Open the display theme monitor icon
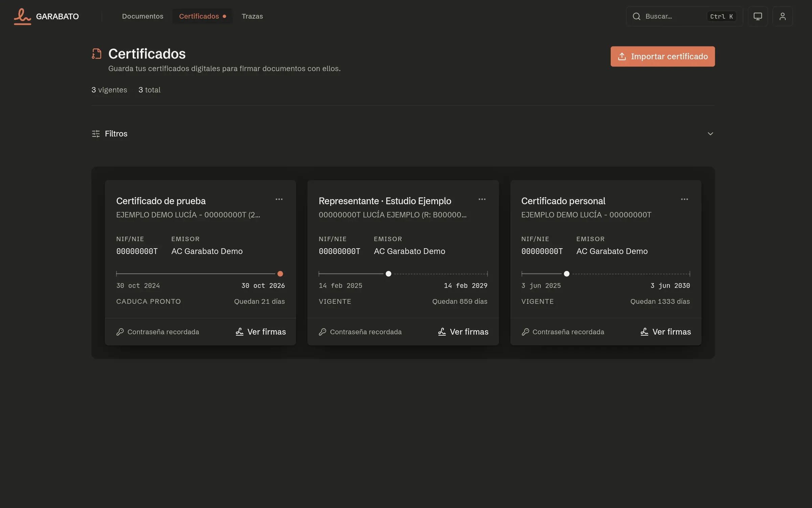Viewport: 812px width, 508px height. (x=758, y=16)
